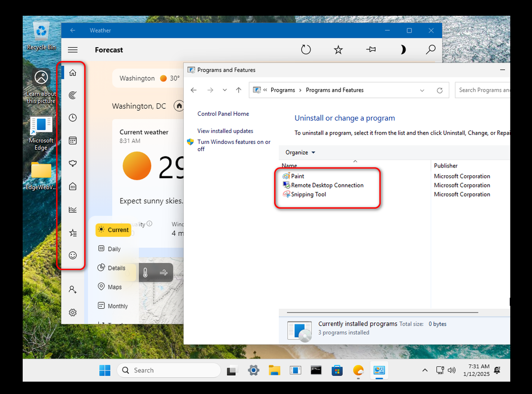Image resolution: width=532 pixels, height=394 pixels.
Task: Open Turn Windows features on or off
Action: tap(234, 145)
